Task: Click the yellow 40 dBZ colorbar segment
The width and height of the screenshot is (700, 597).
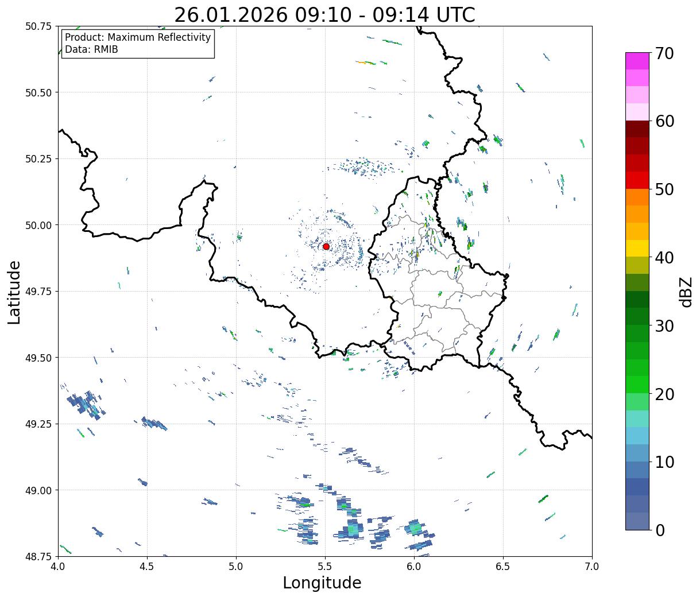Action: (x=637, y=249)
